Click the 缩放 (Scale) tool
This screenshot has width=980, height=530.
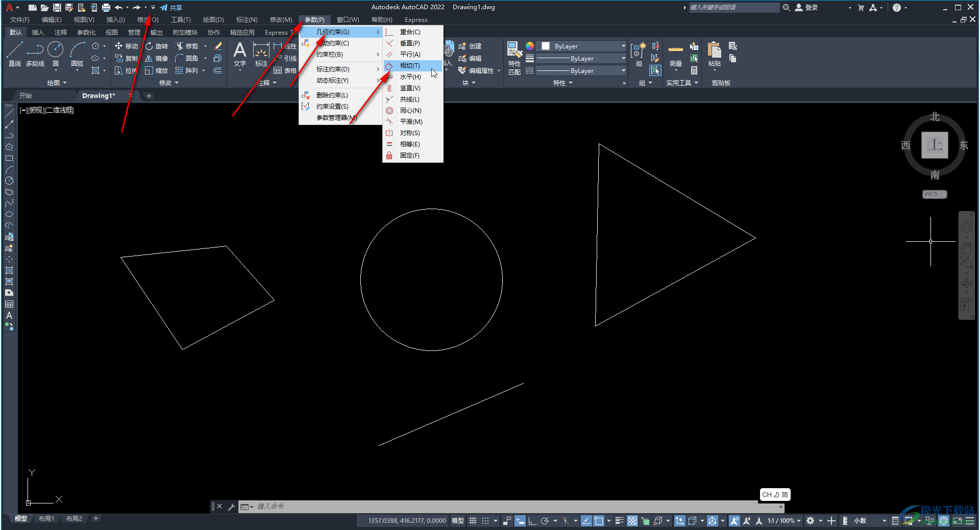(156, 70)
